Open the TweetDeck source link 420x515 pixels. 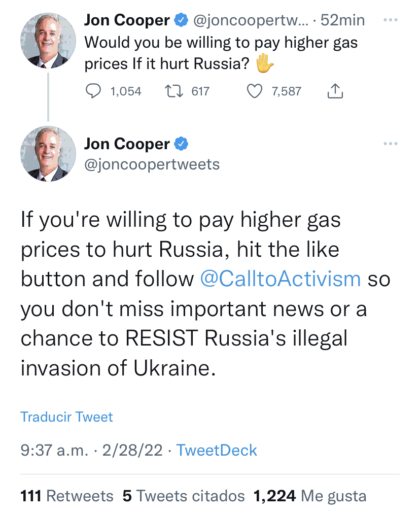[x=217, y=450]
